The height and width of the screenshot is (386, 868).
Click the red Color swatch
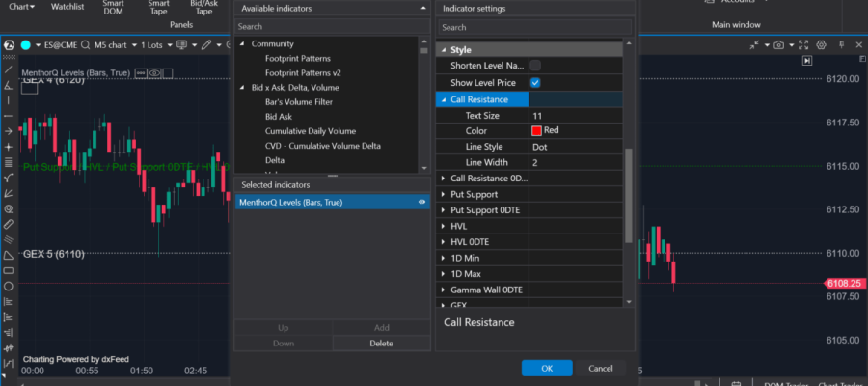536,130
